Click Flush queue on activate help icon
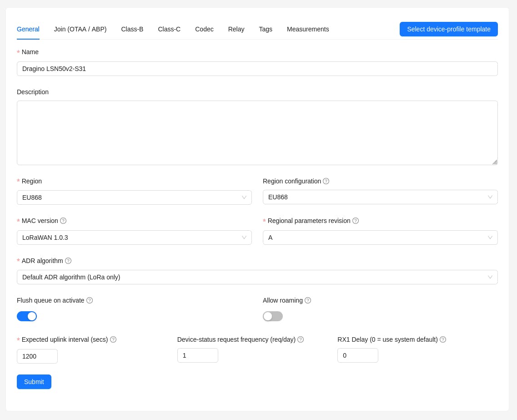 [x=90, y=300]
